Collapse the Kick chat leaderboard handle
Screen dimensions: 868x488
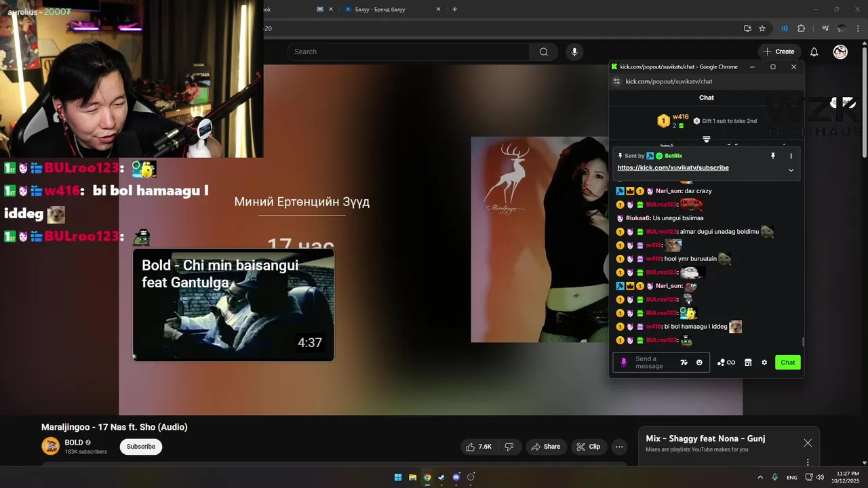tap(707, 139)
